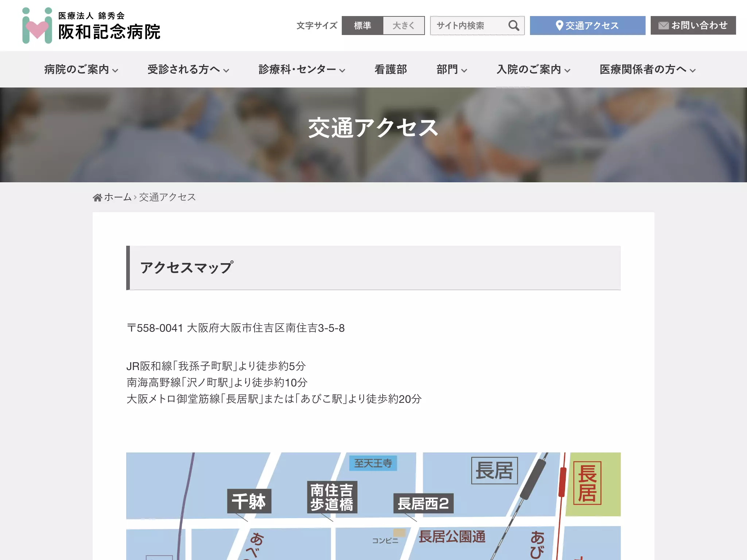This screenshot has width=747, height=560.
Task: Click the envelope icon in お問い合わせ button
Action: (663, 26)
